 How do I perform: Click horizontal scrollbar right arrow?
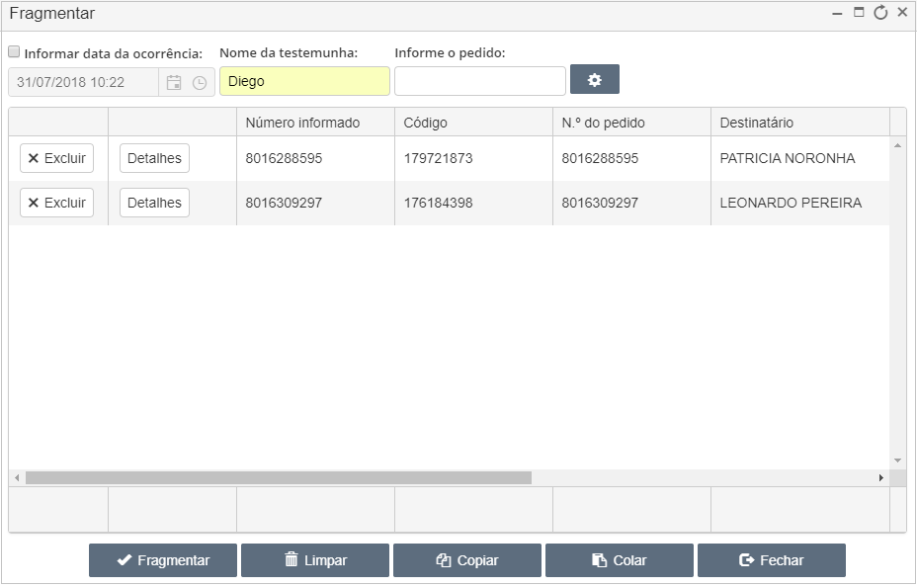tap(881, 478)
